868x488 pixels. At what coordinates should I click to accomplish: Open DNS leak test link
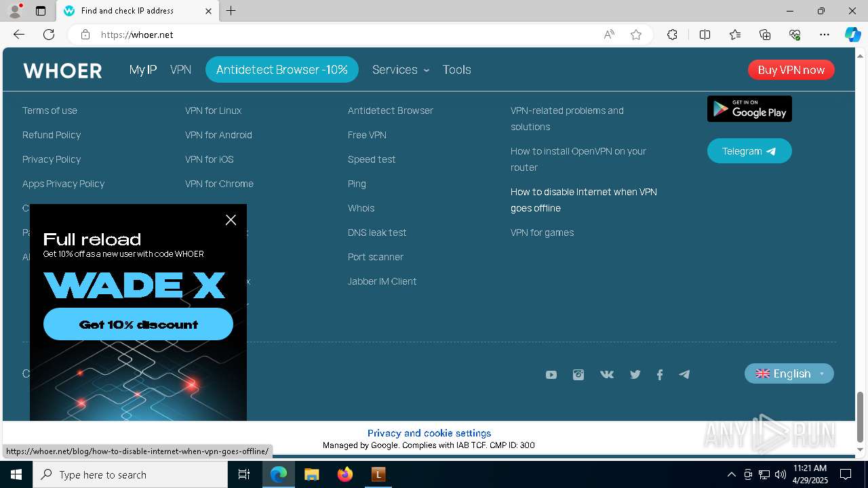pyautogui.click(x=377, y=232)
